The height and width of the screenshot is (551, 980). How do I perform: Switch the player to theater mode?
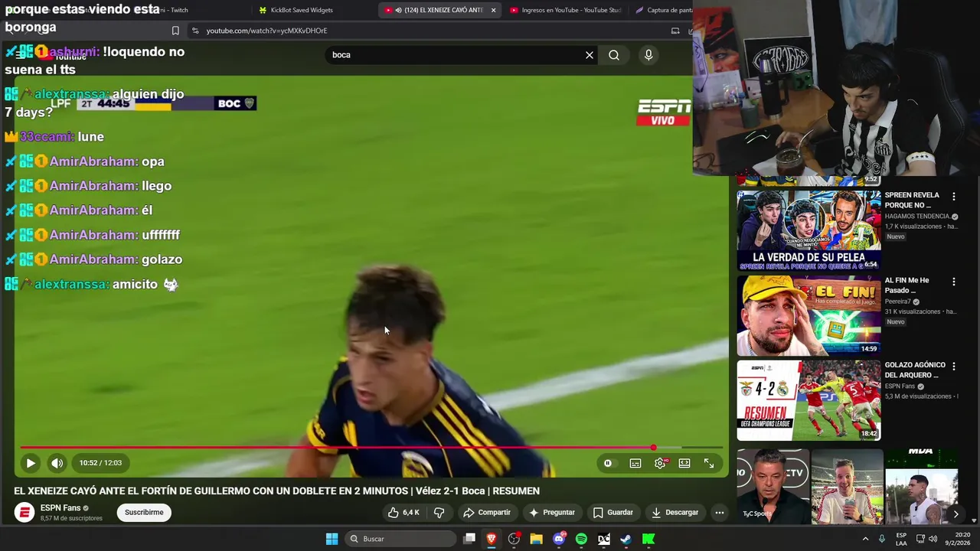(684, 463)
